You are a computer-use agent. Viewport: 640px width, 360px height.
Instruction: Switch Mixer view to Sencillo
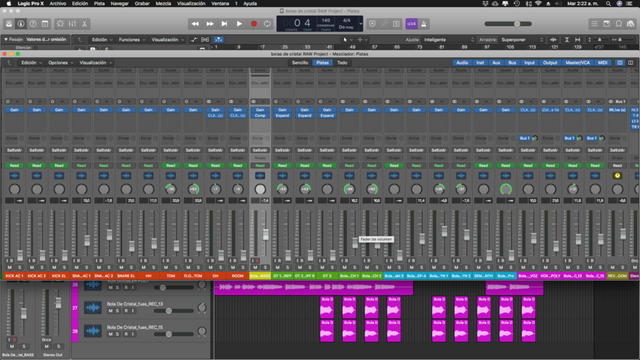click(x=300, y=62)
